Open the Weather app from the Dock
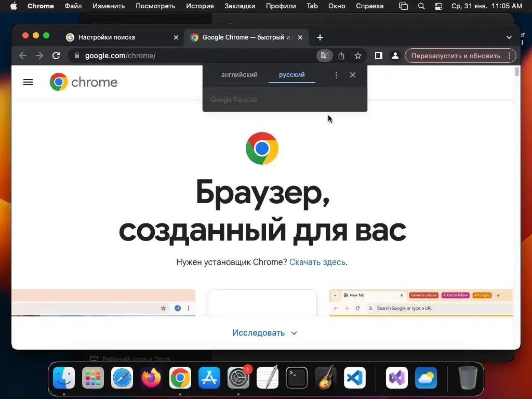Viewport: 532px width, 399px height. [x=426, y=378]
